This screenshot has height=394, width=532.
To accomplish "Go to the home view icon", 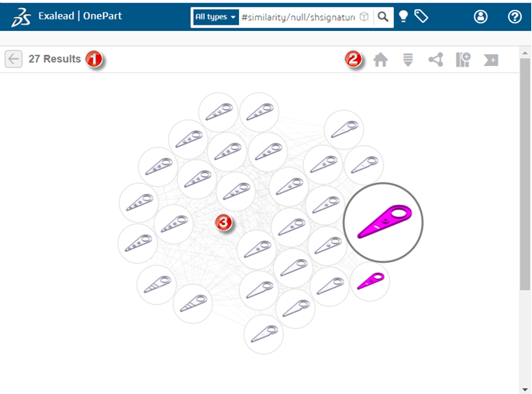I will (x=380, y=60).
